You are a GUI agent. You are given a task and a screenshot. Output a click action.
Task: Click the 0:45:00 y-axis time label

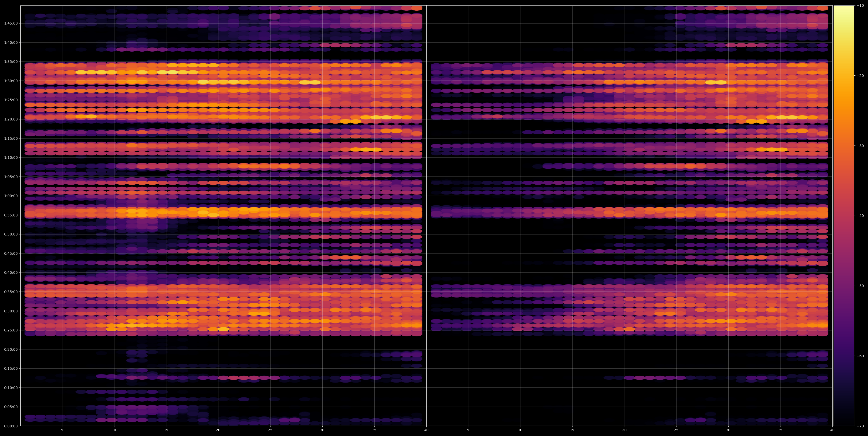pyautogui.click(x=11, y=253)
